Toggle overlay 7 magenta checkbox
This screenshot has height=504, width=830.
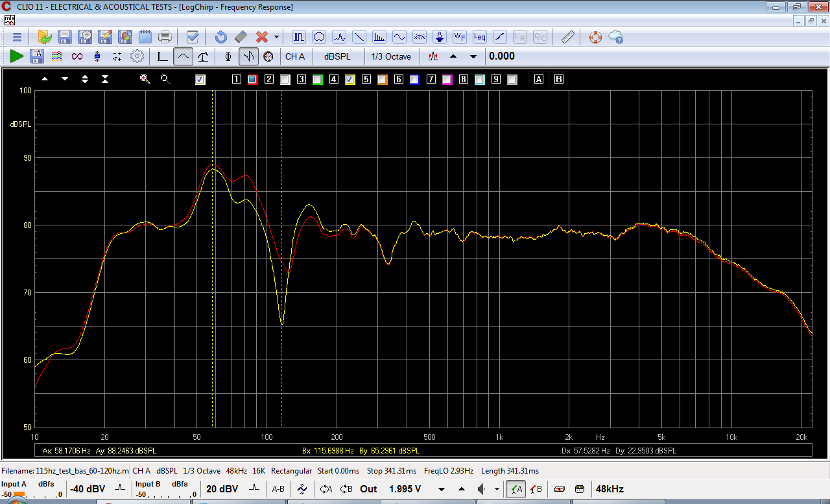[x=447, y=80]
